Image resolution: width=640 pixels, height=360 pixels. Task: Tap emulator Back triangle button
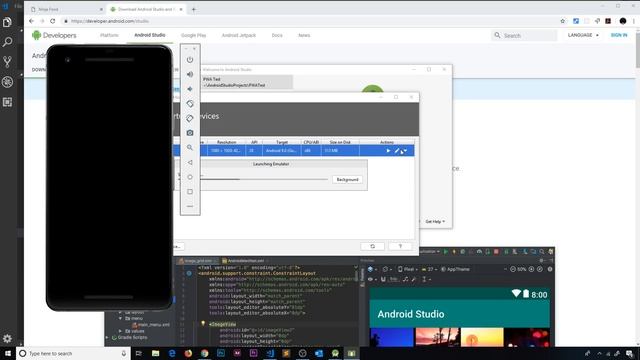click(190, 162)
